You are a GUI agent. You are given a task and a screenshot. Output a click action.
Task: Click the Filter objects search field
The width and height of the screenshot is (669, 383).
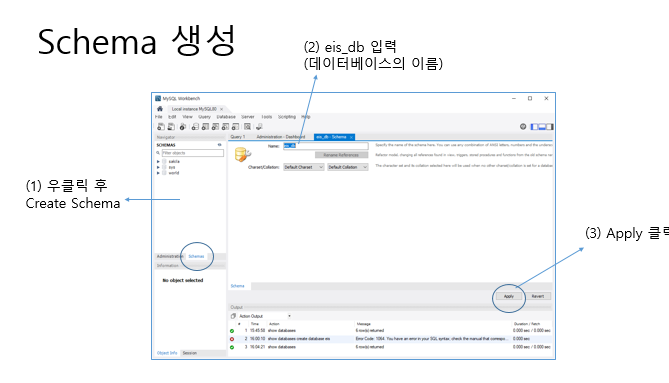click(192, 153)
